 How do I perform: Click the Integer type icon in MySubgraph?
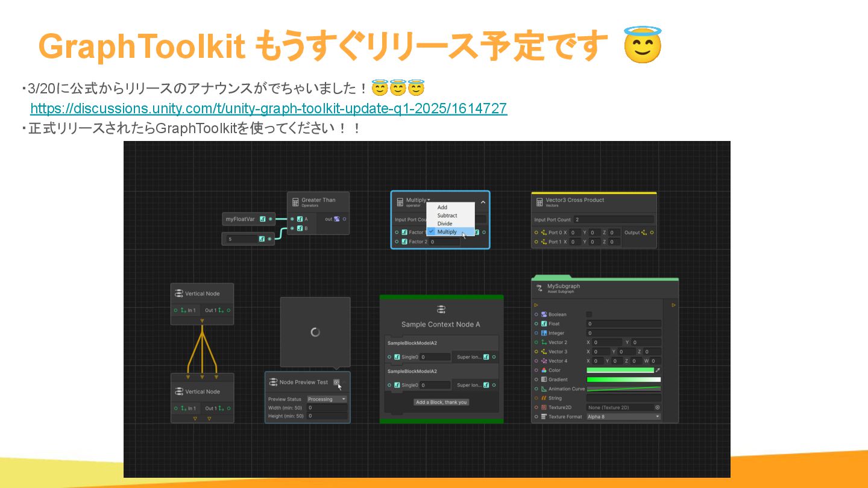click(x=544, y=333)
